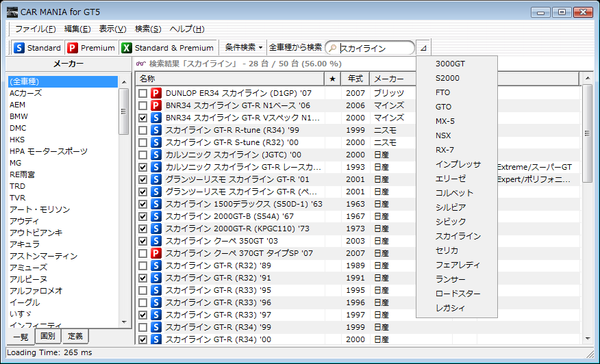This screenshot has width=600, height=364.
Task: Sort by the 年式 column header
Action: point(355,79)
